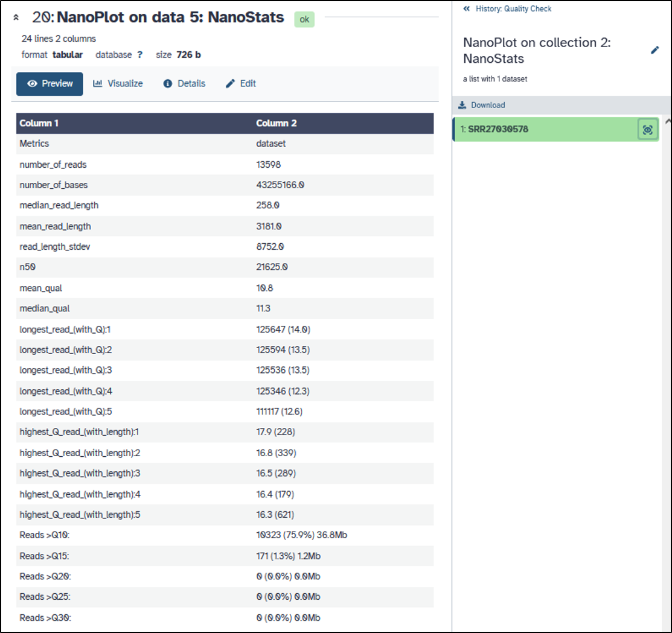Click the pencil icon to rename collection
The image size is (672, 633).
[x=654, y=51]
